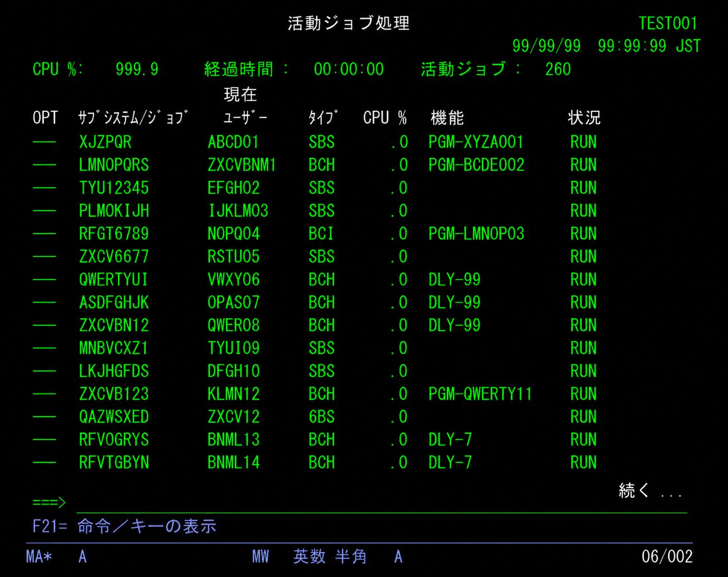The image size is (728, 577).
Task: Click the BCI type value
Action: pyautogui.click(x=321, y=234)
